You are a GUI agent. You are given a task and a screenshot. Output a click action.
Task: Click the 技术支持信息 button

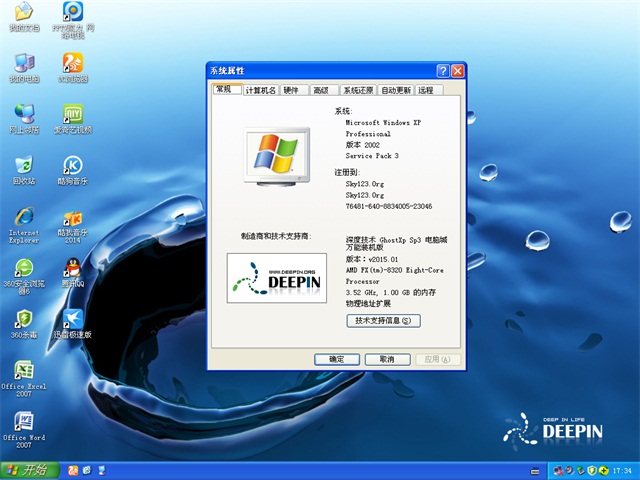click(x=382, y=321)
